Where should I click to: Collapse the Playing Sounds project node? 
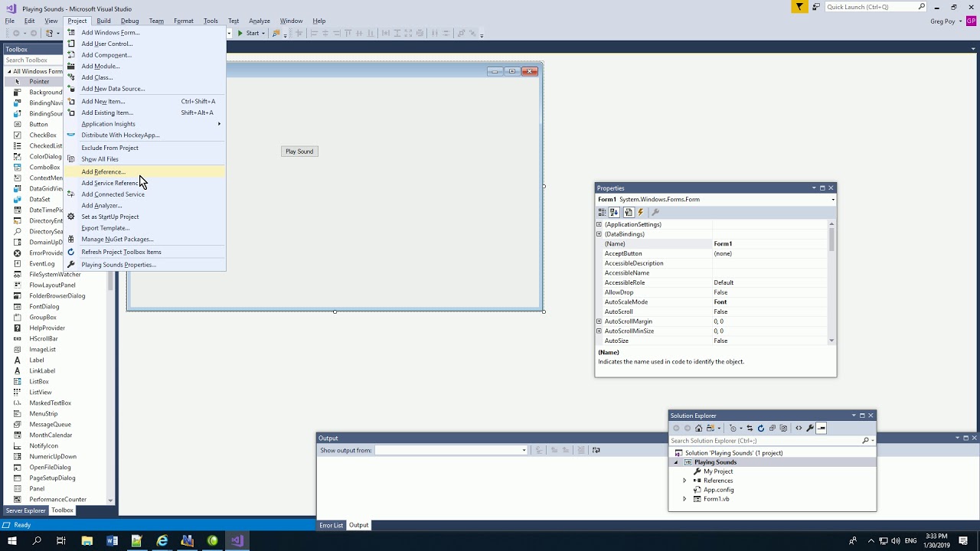point(676,462)
